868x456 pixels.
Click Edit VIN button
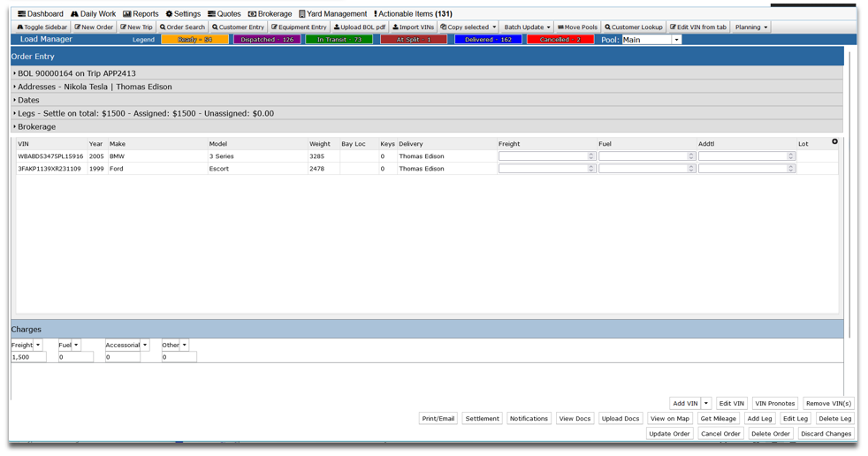(x=731, y=404)
